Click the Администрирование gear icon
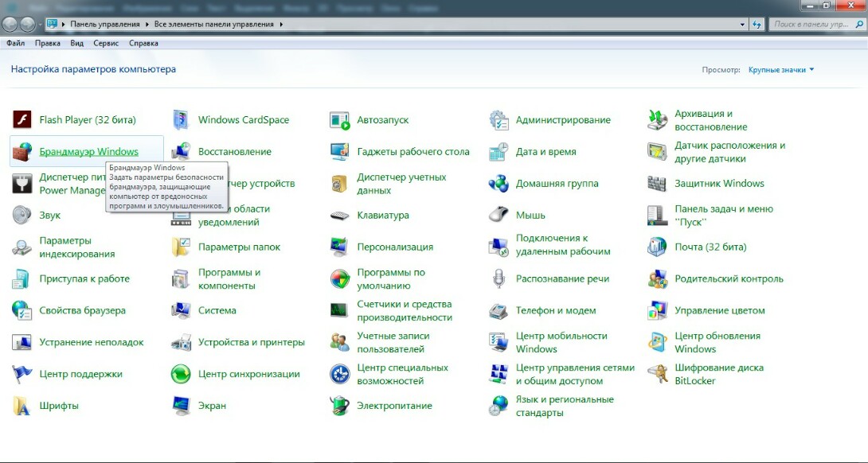The height and width of the screenshot is (463, 868). click(499, 120)
